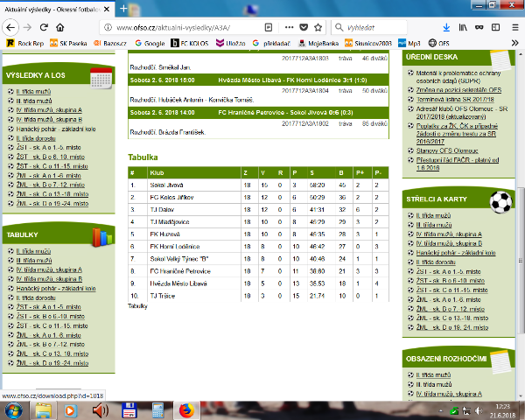Open Stanovy OFS Olomouc link

pyautogui.click(x=447, y=150)
